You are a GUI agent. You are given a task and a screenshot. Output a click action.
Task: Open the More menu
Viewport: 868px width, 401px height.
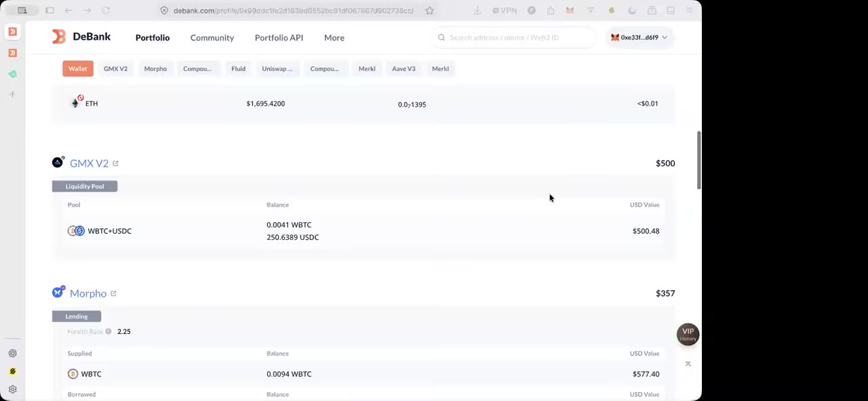334,37
